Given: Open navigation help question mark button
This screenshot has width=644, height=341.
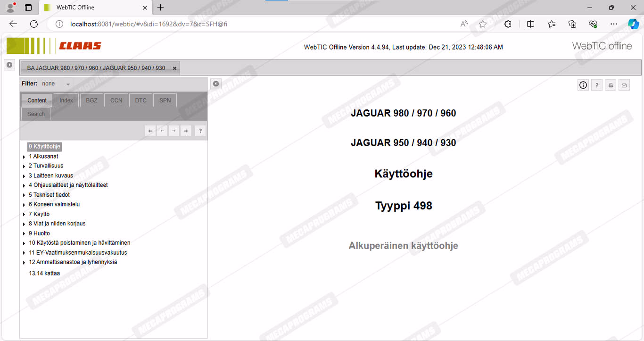Looking at the screenshot, I should (200, 131).
